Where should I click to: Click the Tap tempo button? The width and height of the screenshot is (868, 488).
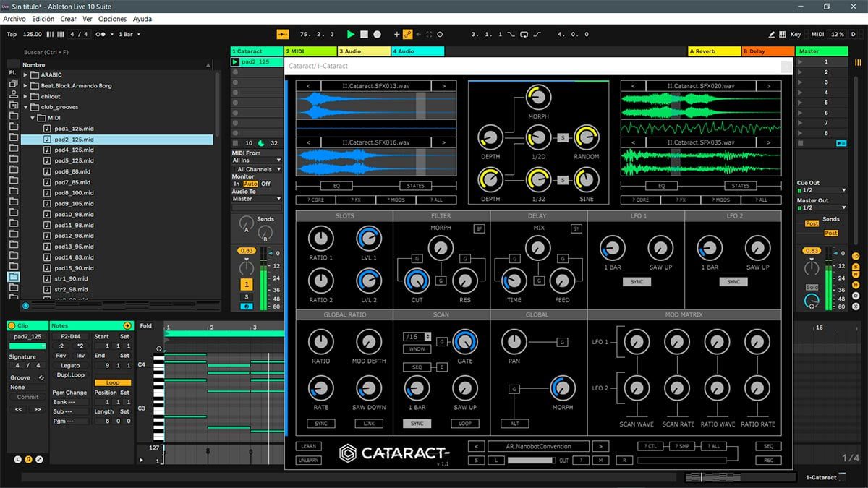point(12,34)
